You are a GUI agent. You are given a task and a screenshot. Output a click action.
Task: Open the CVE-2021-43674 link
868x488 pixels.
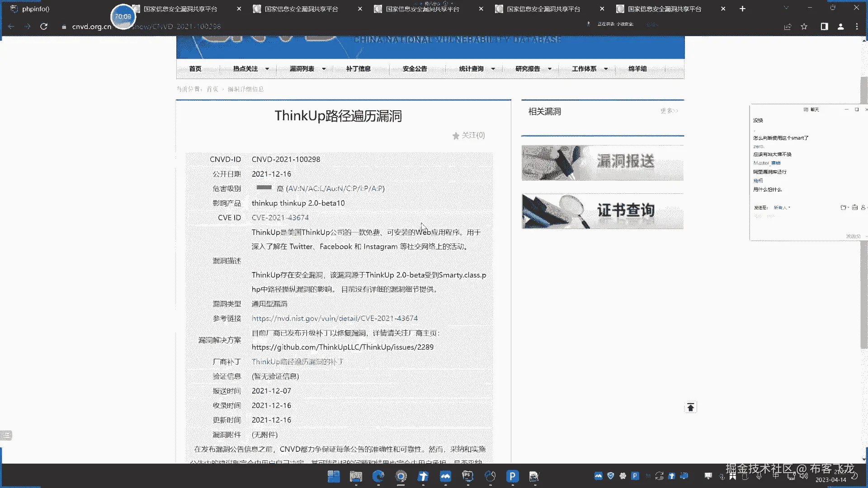click(x=280, y=218)
